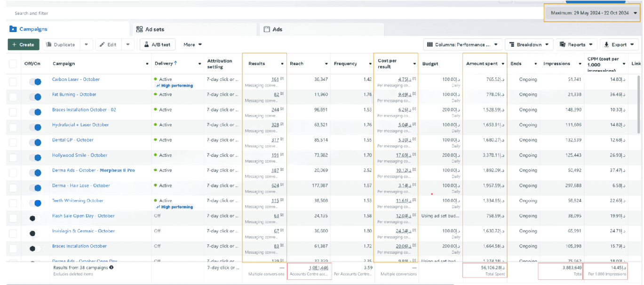Viewport: 644px width, 285px height.
Task: Enable the Flash Sale Open Day campaign toggle
Action: tap(35, 219)
